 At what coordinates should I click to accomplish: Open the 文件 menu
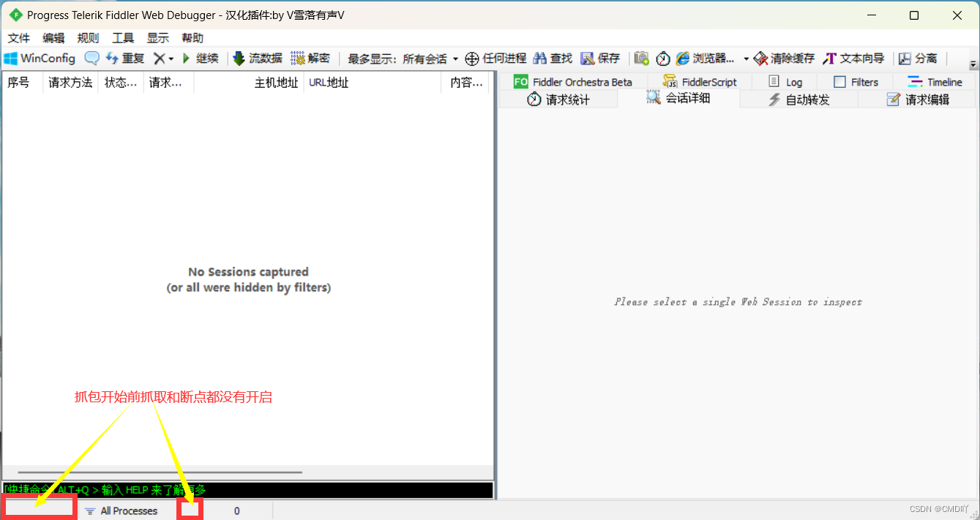[19, 38]
